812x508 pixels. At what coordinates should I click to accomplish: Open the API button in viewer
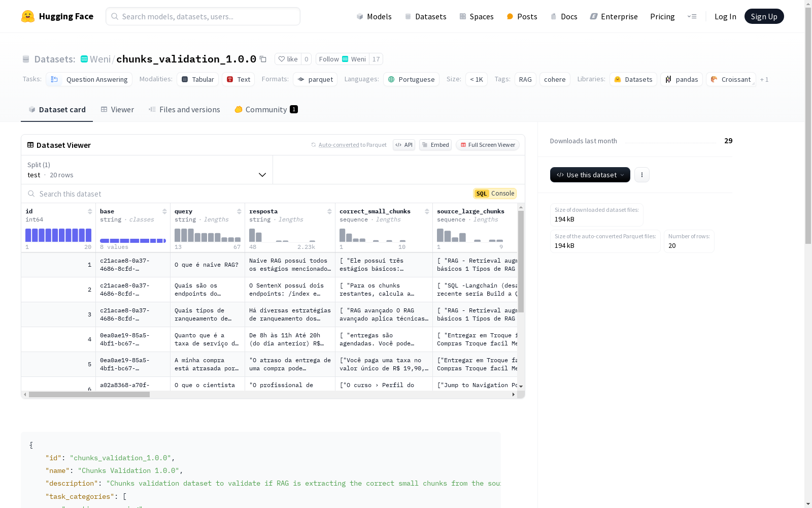pyautogui.click(x=404, y=145)
